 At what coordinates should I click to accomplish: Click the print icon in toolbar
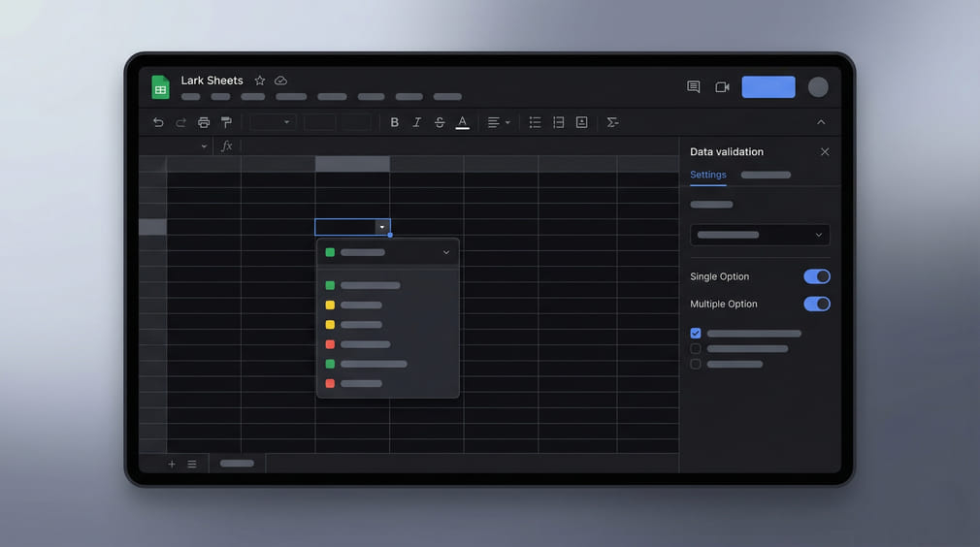(x=204, y=122)
